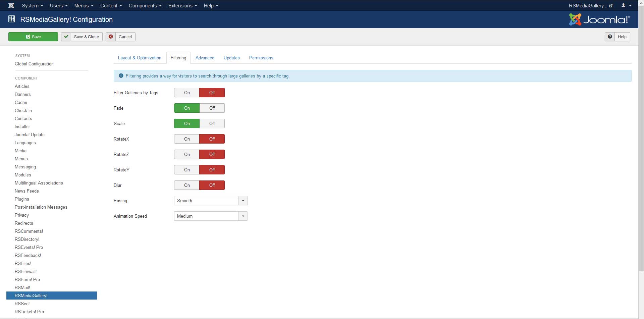644x319 pixels.
Task: Expand the Menus menu in top bar
Action: 84,6
